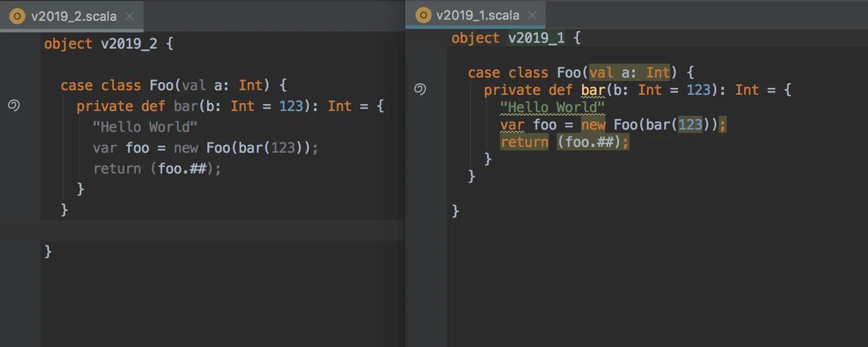The image size is (868, 347).
Task: Click 'private def bar' line in left editor
Action: (230, 106)
